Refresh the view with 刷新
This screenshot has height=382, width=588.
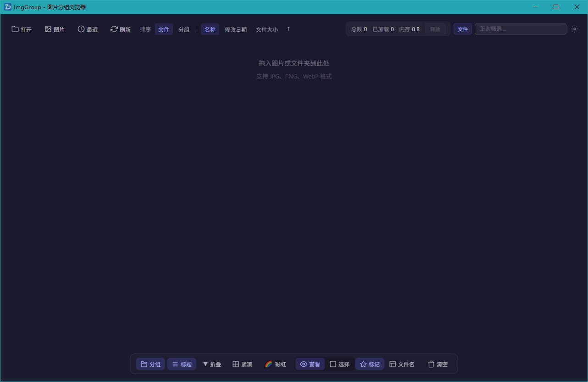[x=121, y=29]
